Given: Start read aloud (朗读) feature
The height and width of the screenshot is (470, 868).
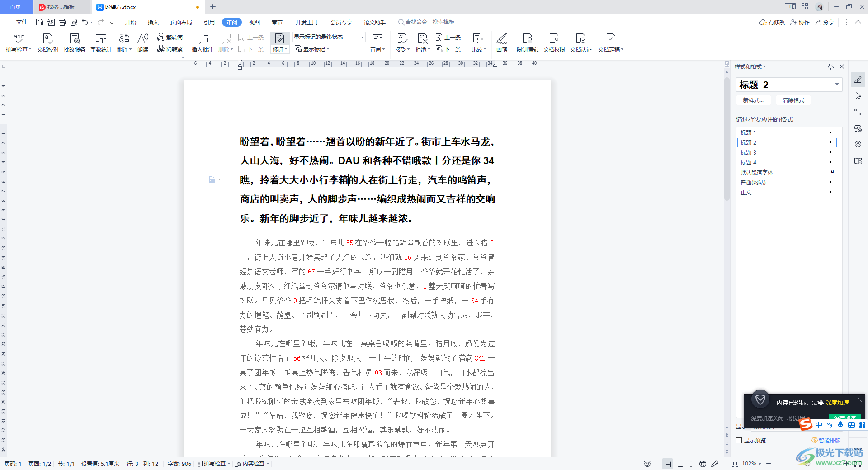Looking at the screenshot, I should pos(142,42).
